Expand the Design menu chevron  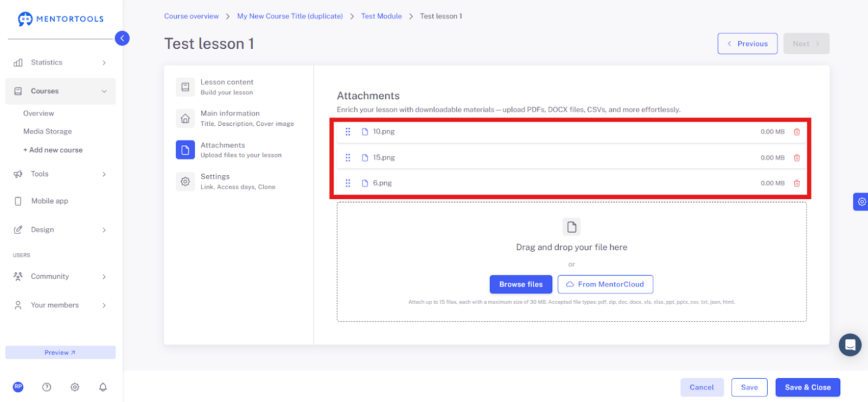pos(104,230)
